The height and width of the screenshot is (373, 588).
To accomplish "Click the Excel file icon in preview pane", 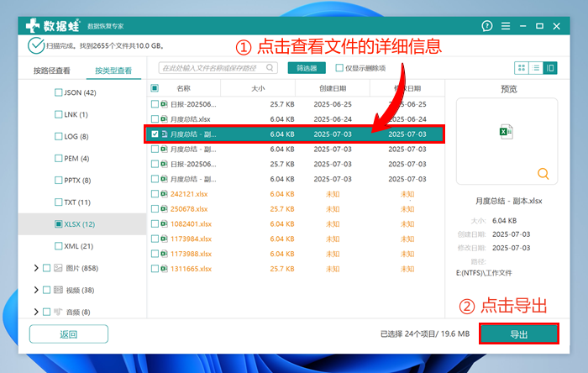I will tap(507, 132).
